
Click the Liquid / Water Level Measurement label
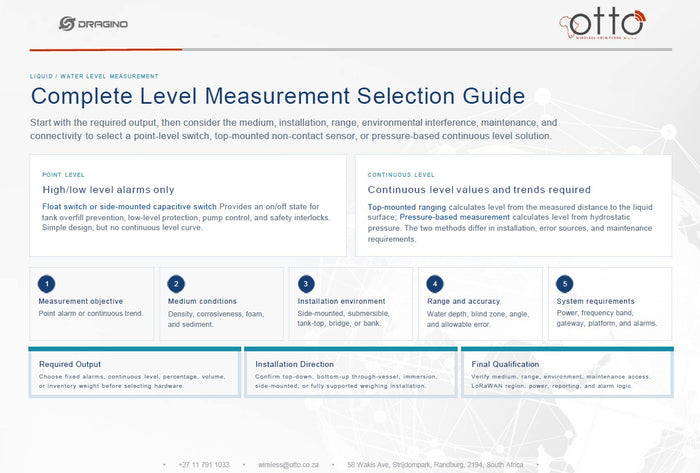pyautogui.click(x=94, y=76)
